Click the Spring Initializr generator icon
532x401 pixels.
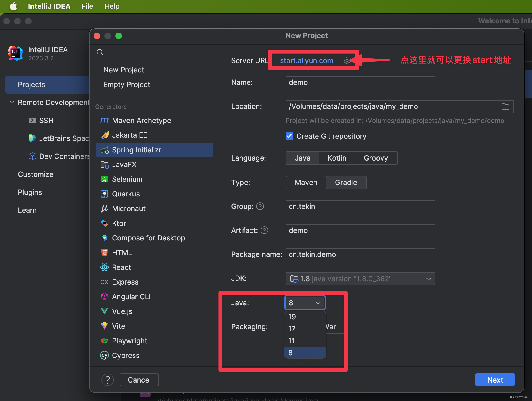pyautogui.click(x=104, y=150)
